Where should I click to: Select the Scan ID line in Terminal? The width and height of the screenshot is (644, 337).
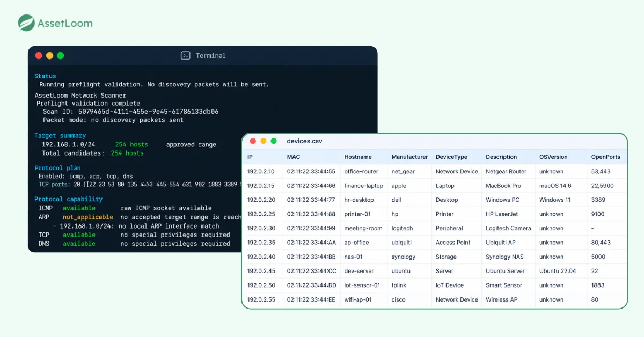(x=130, y=112)
